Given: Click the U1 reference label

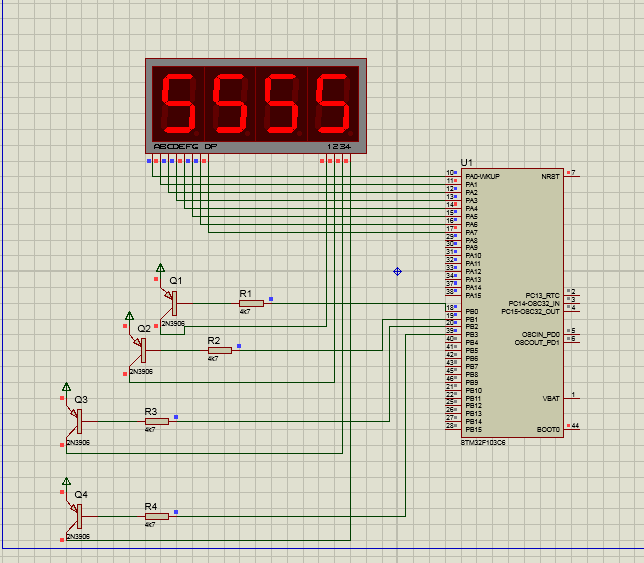Looking at the screenshot, I should (466, 163).
